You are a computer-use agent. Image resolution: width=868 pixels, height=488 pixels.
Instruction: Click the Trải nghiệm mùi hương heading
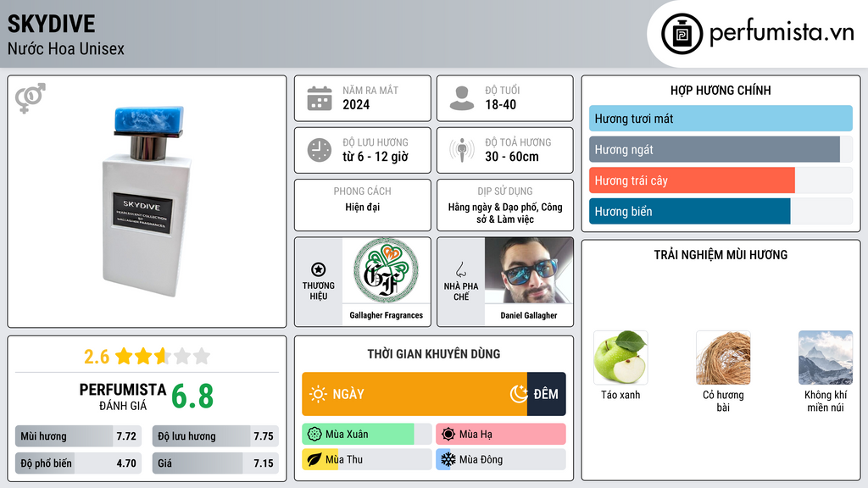point(721,255)
